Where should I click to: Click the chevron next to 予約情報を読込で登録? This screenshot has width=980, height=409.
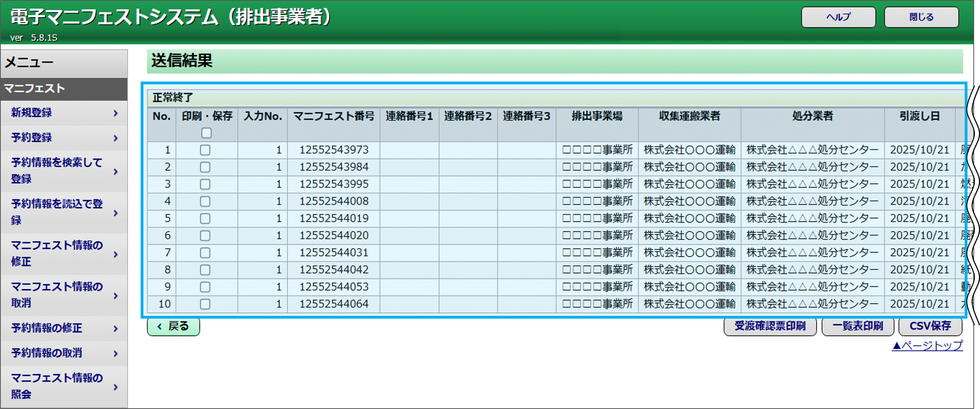(x=116, y=213)
